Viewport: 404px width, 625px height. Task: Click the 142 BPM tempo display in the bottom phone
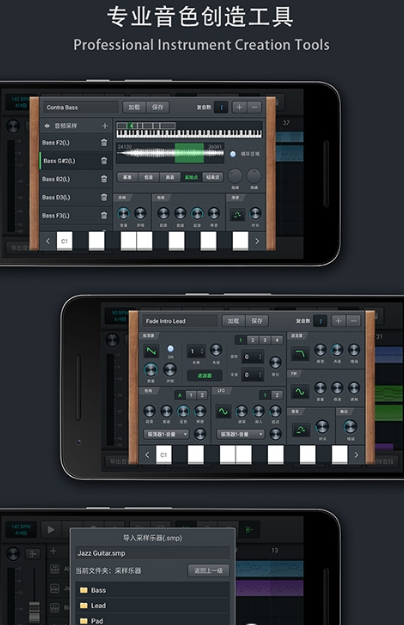click(21, 530)
